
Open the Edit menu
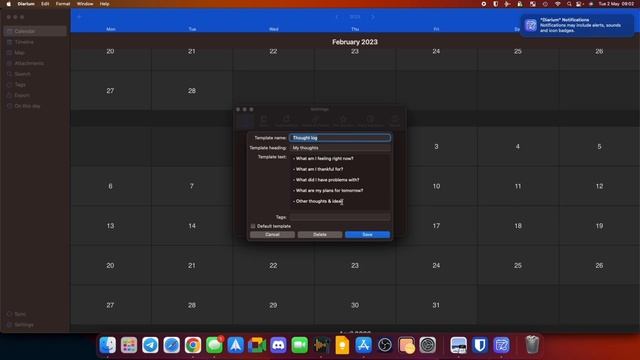45,4
